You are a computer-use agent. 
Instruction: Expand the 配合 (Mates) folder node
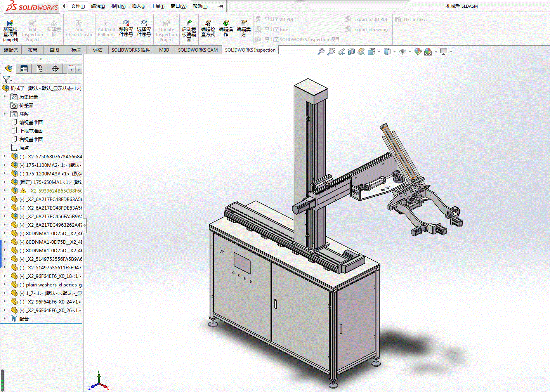tap(5, 319)
